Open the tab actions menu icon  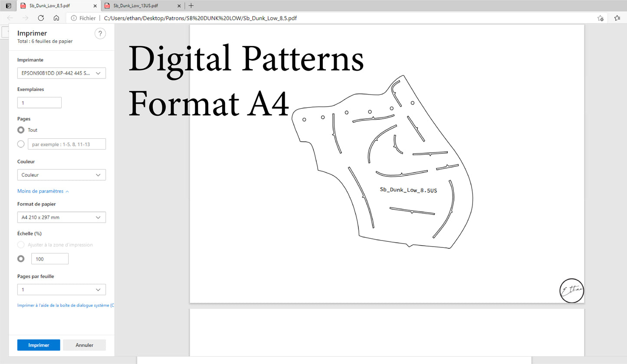pyautogui.click(x=8, y=6)
